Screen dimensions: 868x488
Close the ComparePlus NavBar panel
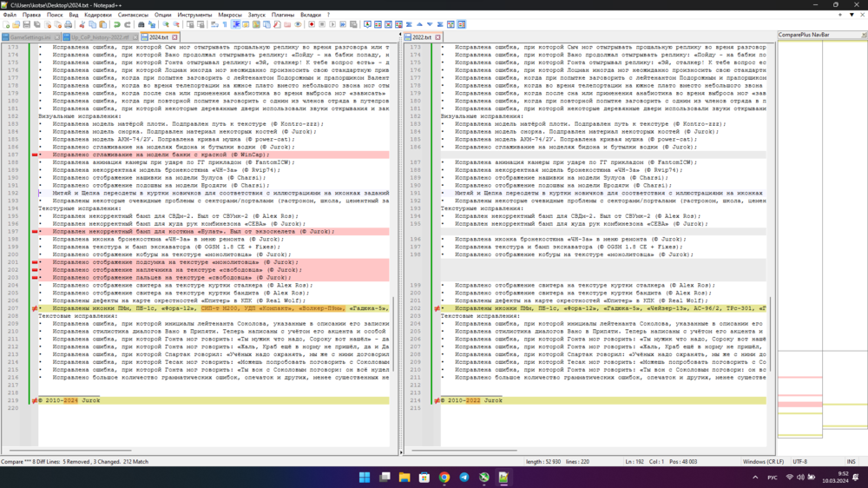pyautogui.click(x=861, y=35)
